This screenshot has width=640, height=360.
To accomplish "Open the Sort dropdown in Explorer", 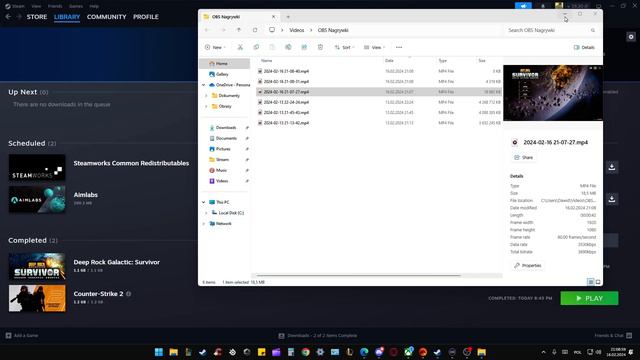I will pyautogui.click(x=344, y=47).
